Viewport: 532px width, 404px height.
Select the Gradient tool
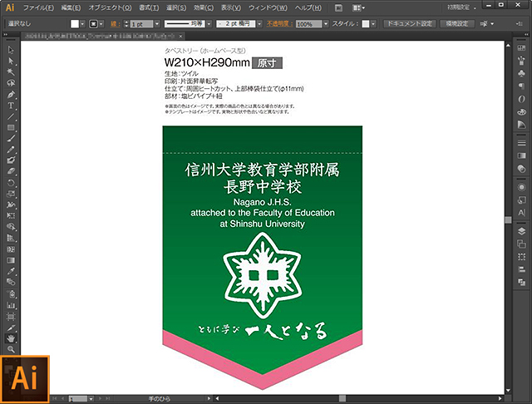(x=11, y=260)
